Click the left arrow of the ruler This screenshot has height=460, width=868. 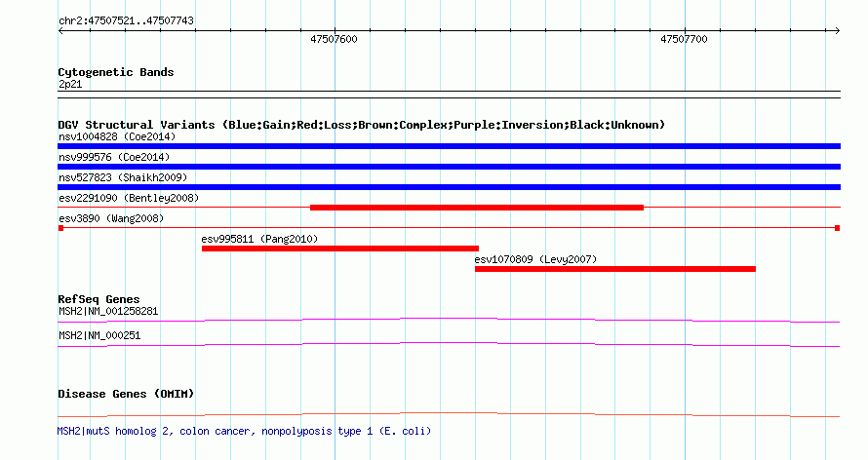(60, 31)
